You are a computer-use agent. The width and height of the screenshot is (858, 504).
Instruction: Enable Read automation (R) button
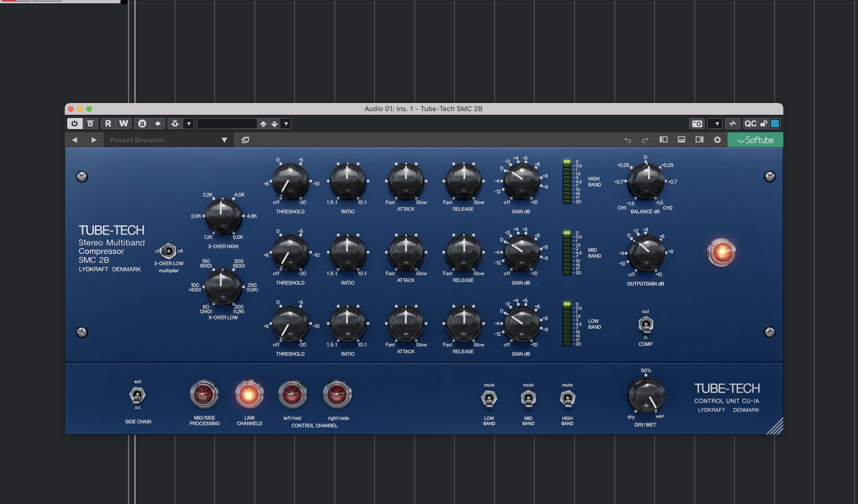[x=108, y=124]
